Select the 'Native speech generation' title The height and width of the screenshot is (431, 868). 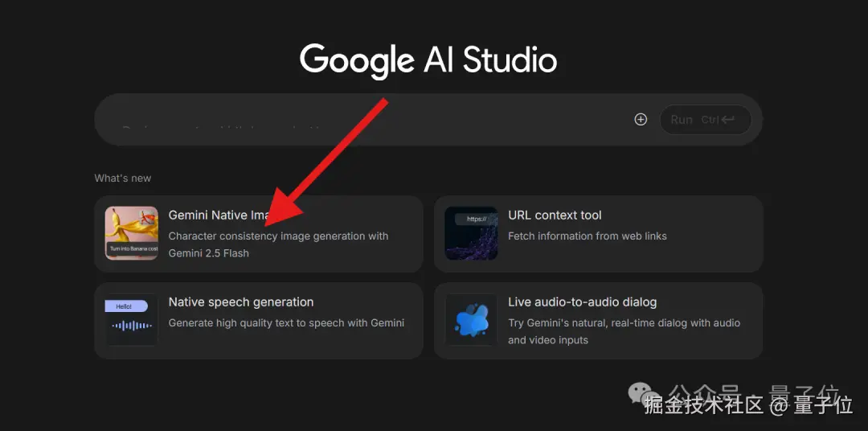(241, 302)
